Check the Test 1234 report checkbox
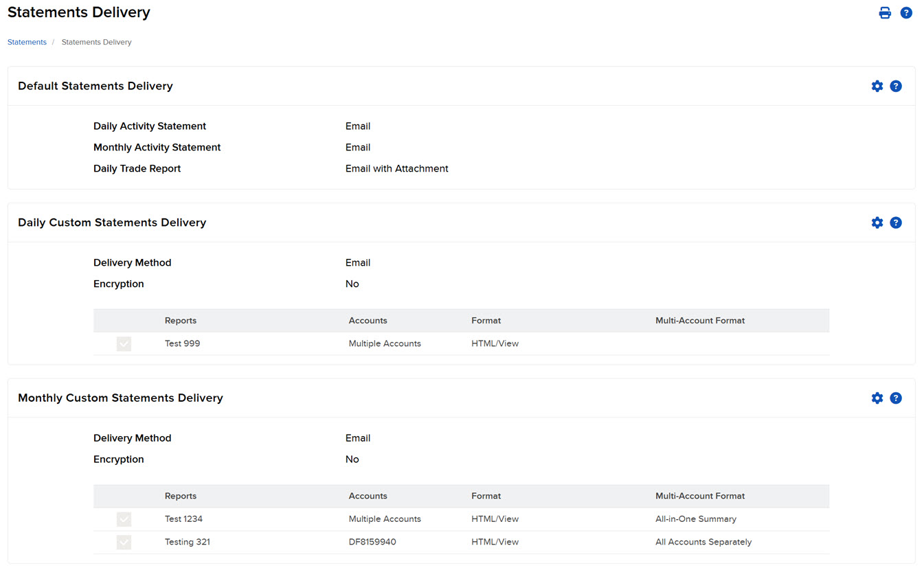Viewport: 924px width, 570px height. click(x=124, y=519)
